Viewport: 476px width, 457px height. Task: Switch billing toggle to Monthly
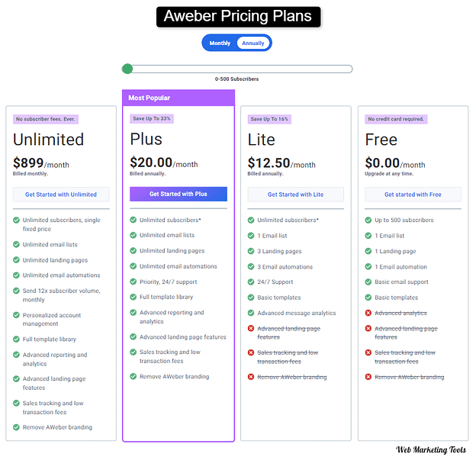tap(220, 43)
